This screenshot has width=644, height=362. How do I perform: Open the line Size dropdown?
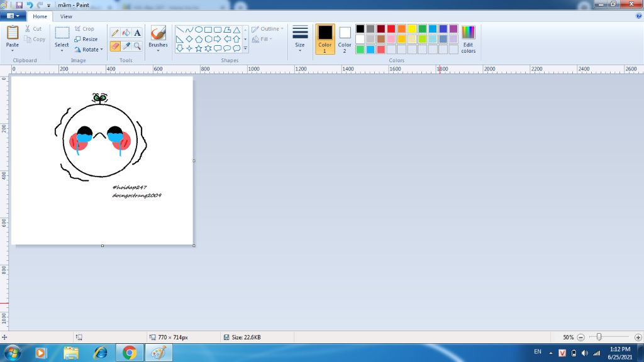coord(300,39)
